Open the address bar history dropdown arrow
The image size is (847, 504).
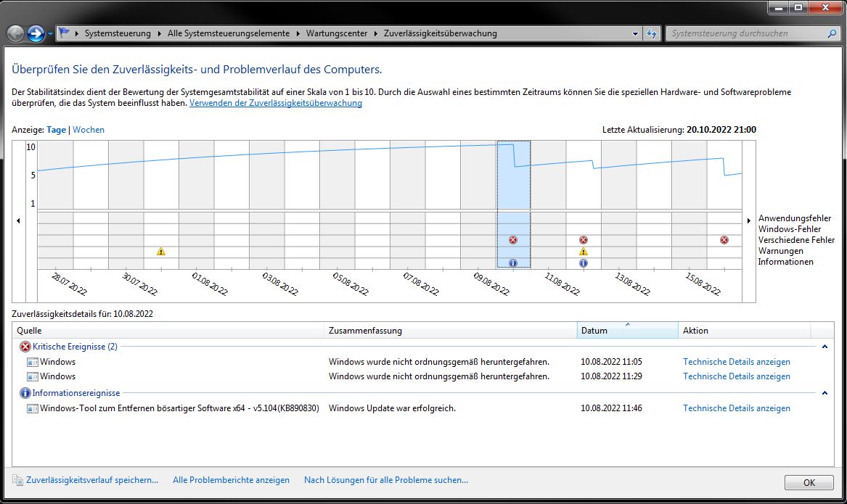(635, 33)
